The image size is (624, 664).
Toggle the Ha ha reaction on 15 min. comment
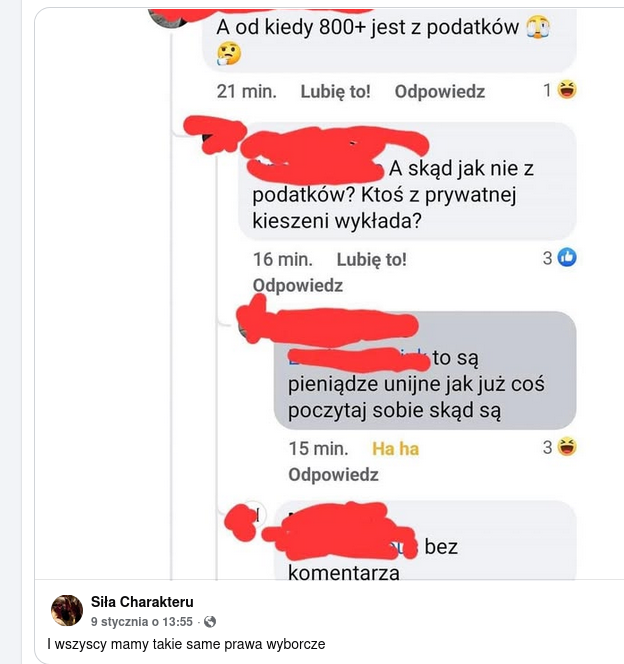[395, 449]
